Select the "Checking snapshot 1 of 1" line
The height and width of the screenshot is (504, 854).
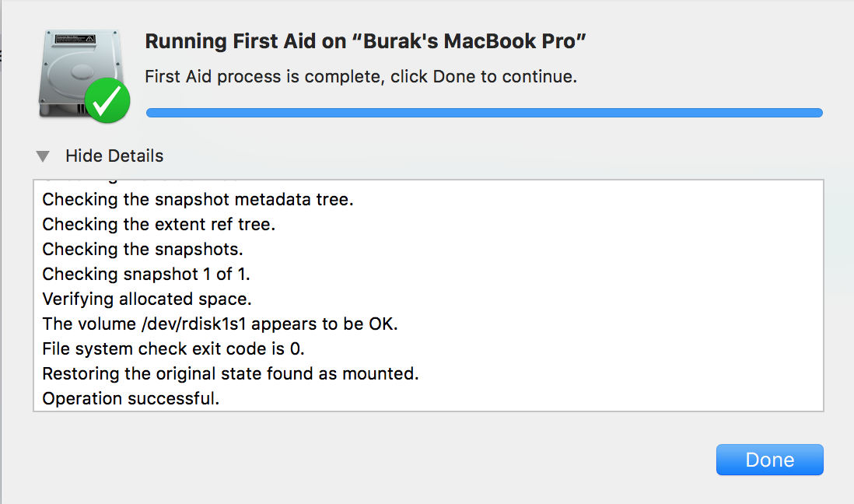pos(146,275)
